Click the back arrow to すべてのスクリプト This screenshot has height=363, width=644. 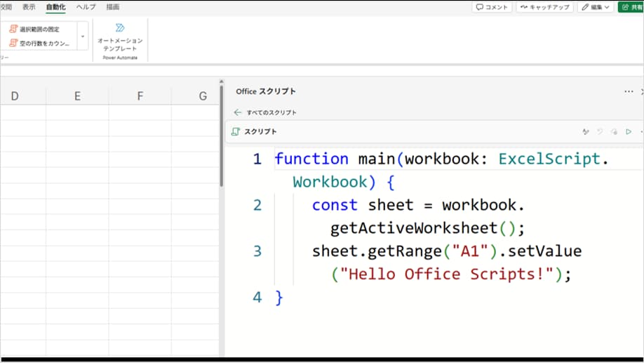(238, 112)
